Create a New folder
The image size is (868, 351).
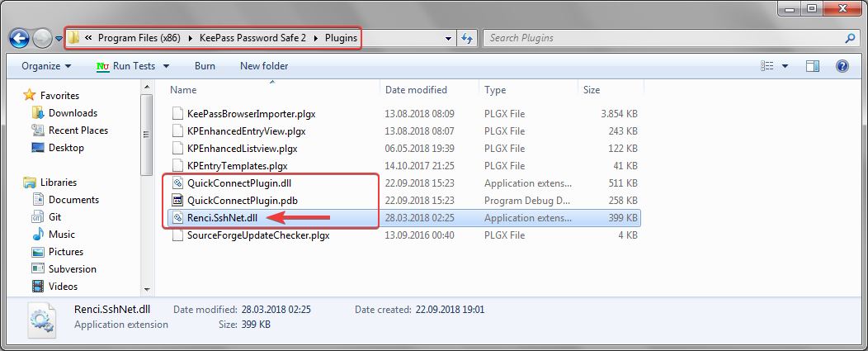[x=264, y=66]
